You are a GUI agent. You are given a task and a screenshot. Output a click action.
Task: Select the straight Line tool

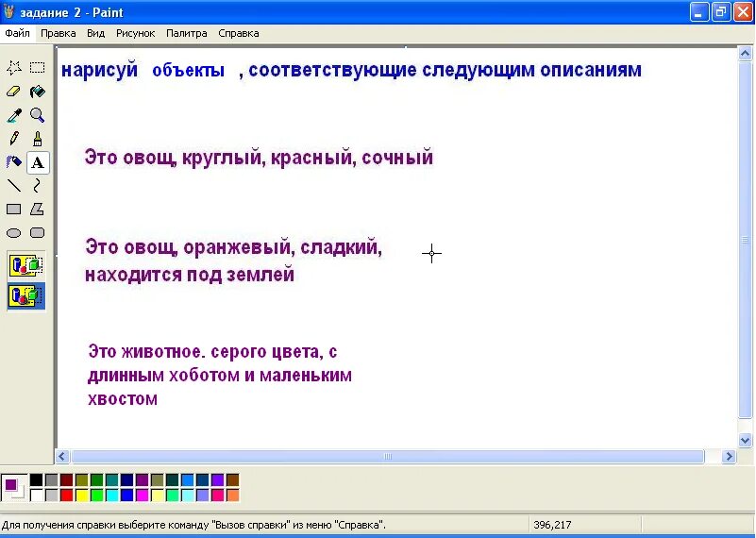point(14,186)
